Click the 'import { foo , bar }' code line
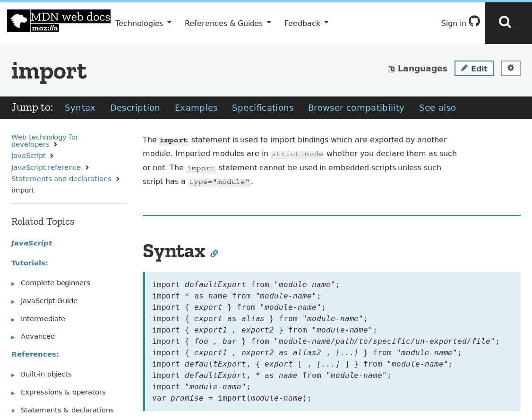The height and width of the screenshot is (420, 532). [x=326, y=341]
